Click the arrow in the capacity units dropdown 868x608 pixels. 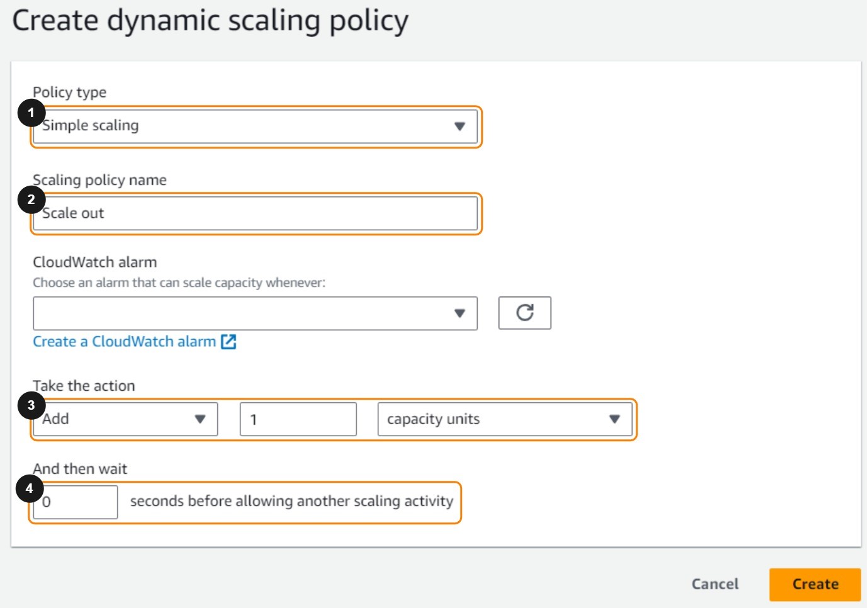pos(614,419)
